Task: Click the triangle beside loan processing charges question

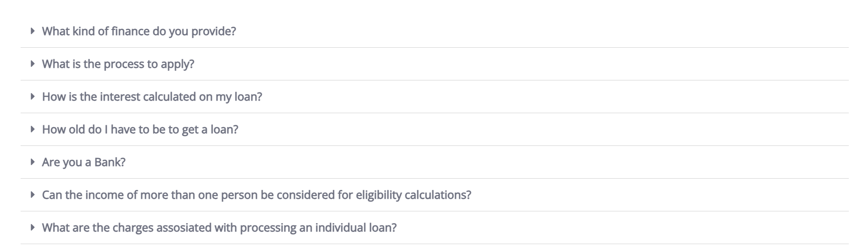Action: pos(32,227)
